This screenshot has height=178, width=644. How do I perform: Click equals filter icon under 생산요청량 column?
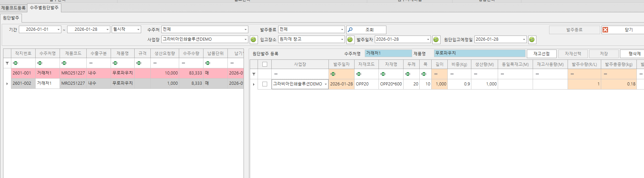(155, 63)
